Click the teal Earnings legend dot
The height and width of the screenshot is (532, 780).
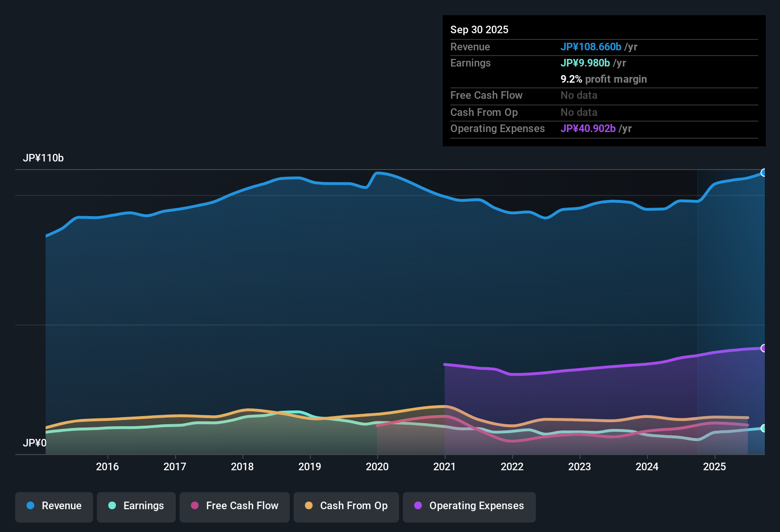tap(112, 506)
